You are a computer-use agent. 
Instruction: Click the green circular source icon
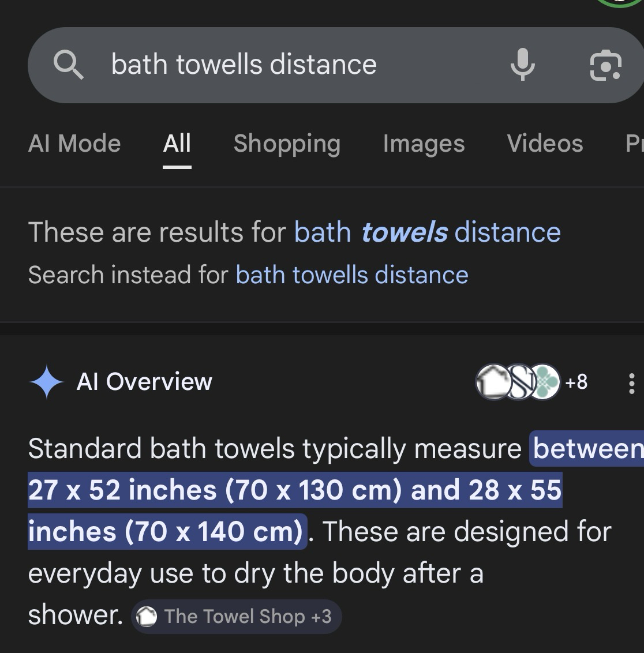pos(545,382)
